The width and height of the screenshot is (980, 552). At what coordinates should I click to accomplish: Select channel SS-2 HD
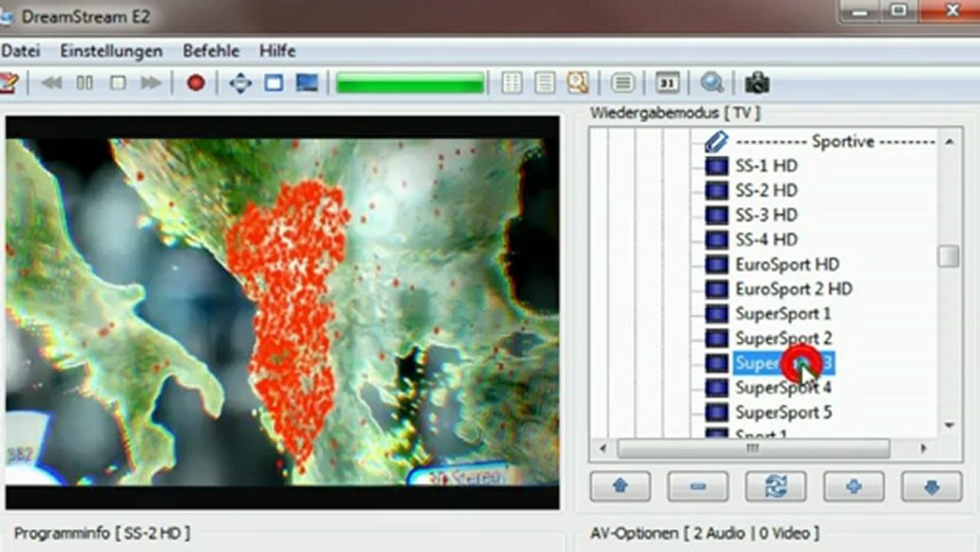click(766, 190)
